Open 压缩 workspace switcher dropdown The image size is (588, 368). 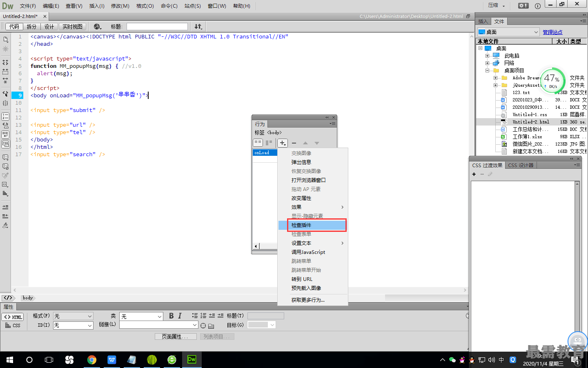pyautogui.click(x=497, y=5)
